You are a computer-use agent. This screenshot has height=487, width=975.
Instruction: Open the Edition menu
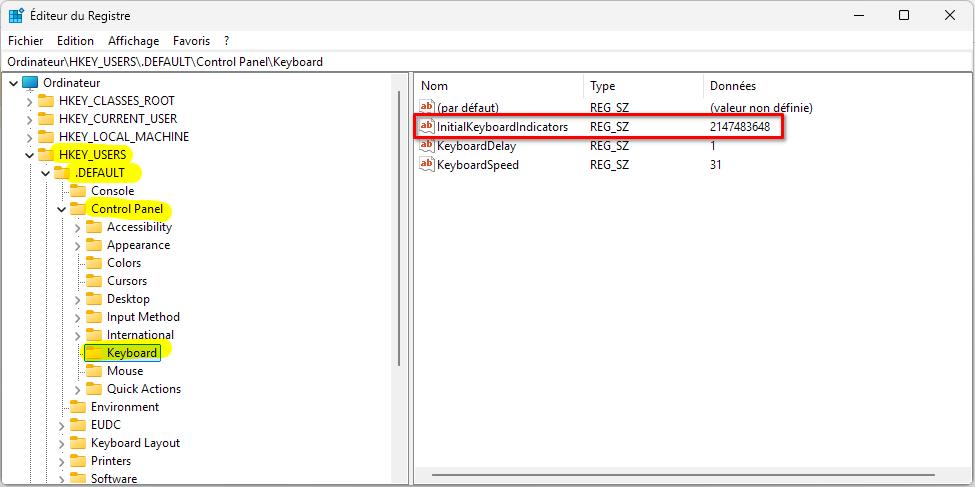(75, 41)
